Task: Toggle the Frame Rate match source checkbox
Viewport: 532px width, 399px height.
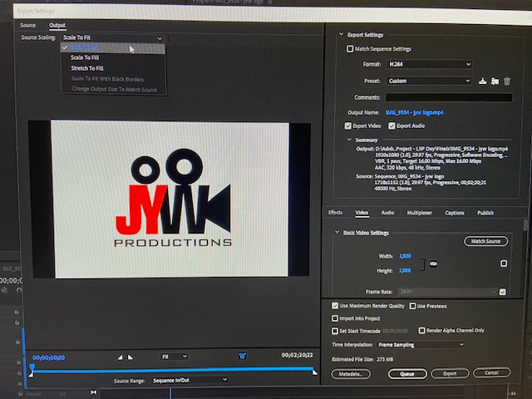Action: coord(502,292)
